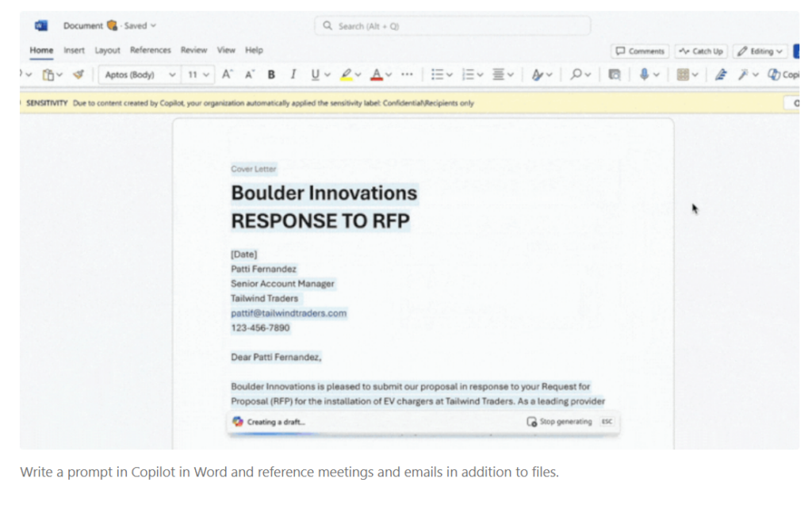Expand font color arrow
Viewport: 812px width, 509px height.
pos(389,75)
